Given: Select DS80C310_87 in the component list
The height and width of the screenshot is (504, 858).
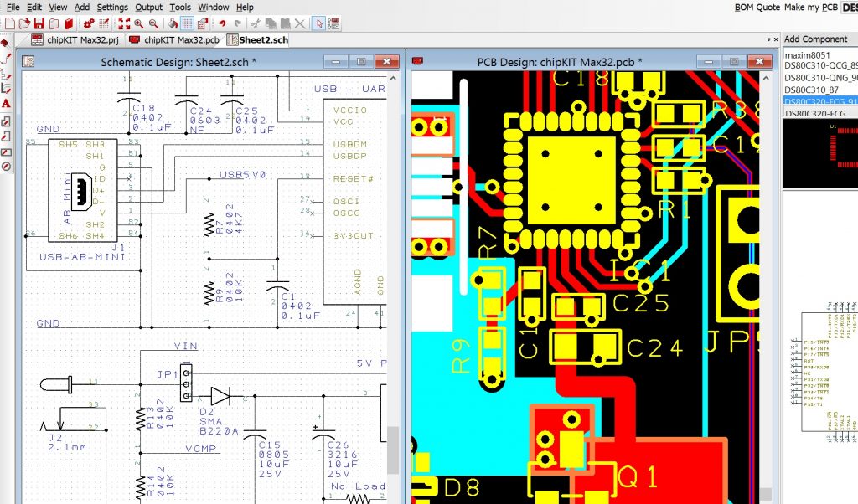Looking at the screenshot, I should pyautogui.click(x=811, y=89).
